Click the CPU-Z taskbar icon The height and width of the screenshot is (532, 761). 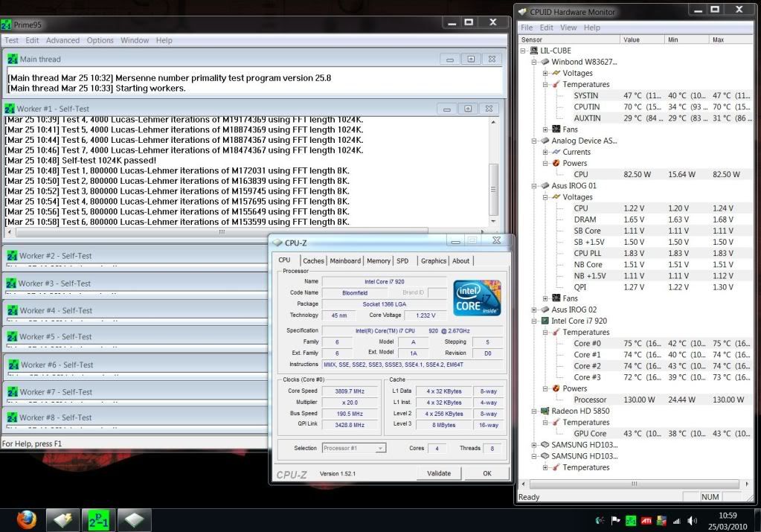(135, 520)
